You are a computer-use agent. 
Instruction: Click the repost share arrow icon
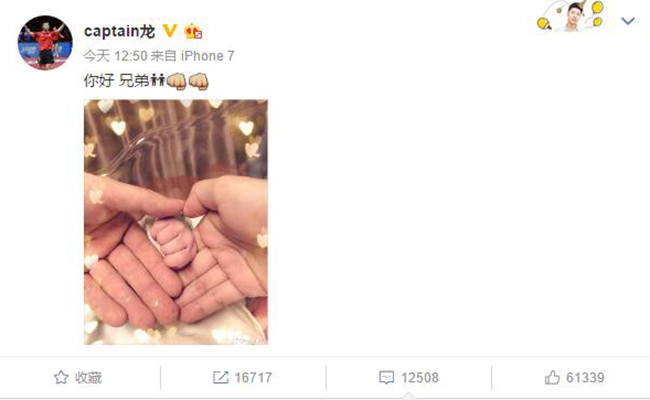point(221,377)
